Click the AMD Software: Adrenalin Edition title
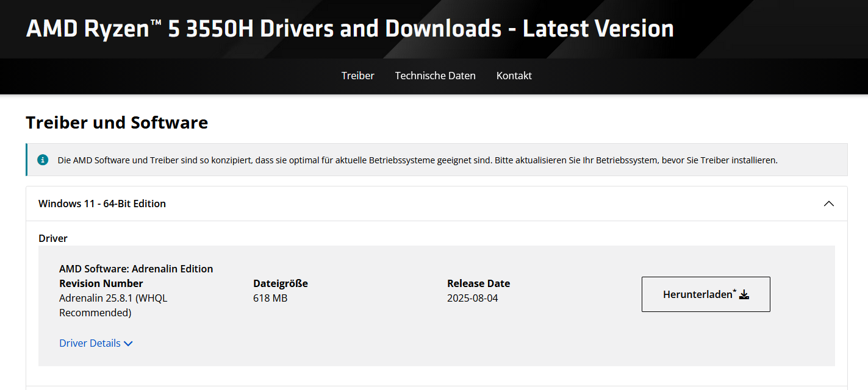The image size is (868, 390). [x=136, y=269]
